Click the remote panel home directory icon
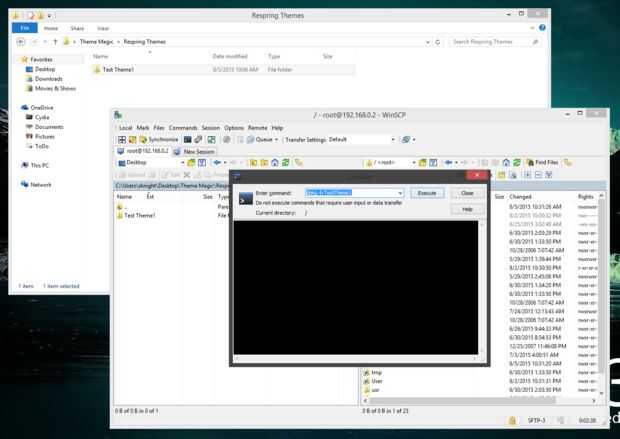 pos(506,163)
